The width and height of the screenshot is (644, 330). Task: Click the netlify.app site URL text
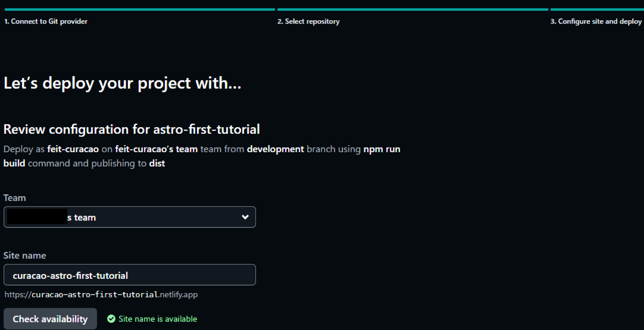point(101,295)
